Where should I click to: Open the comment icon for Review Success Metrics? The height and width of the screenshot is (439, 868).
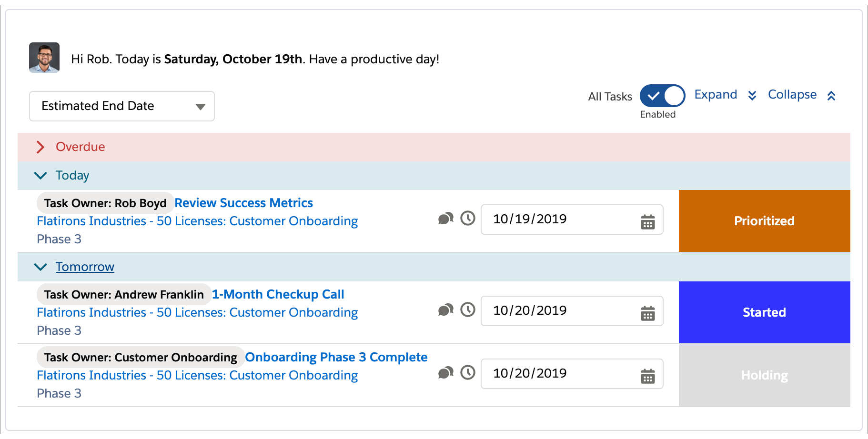point(445,219)
